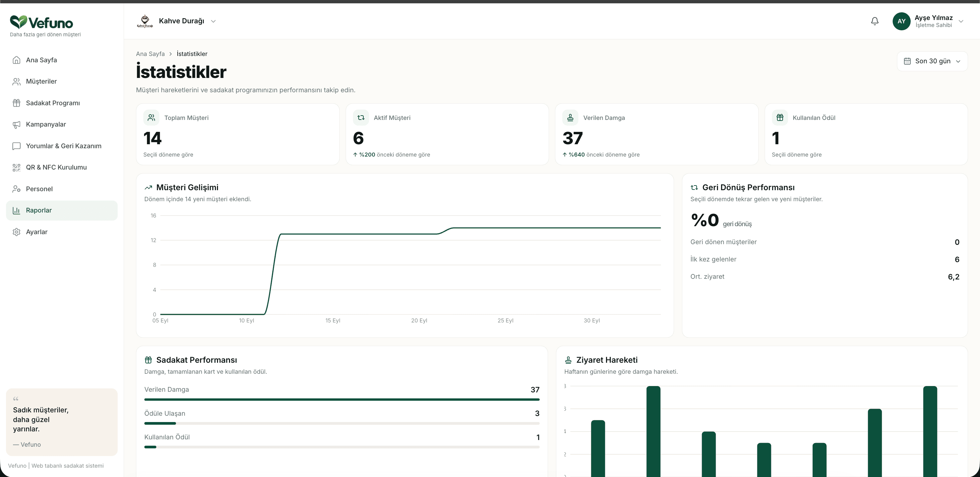Viewport: 980px width, 477px height.
Task: Click the Kampanyalar megaphone icon
Action: click(16, 124)
